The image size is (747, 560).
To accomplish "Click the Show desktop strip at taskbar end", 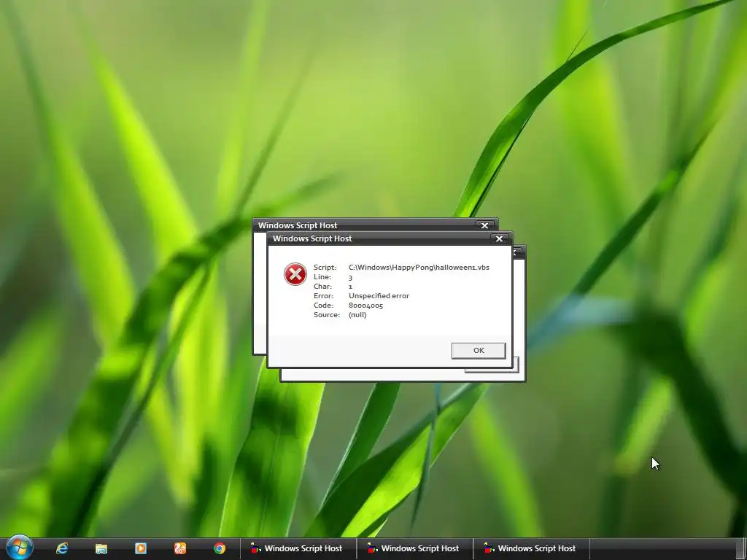I will (741, 548).
